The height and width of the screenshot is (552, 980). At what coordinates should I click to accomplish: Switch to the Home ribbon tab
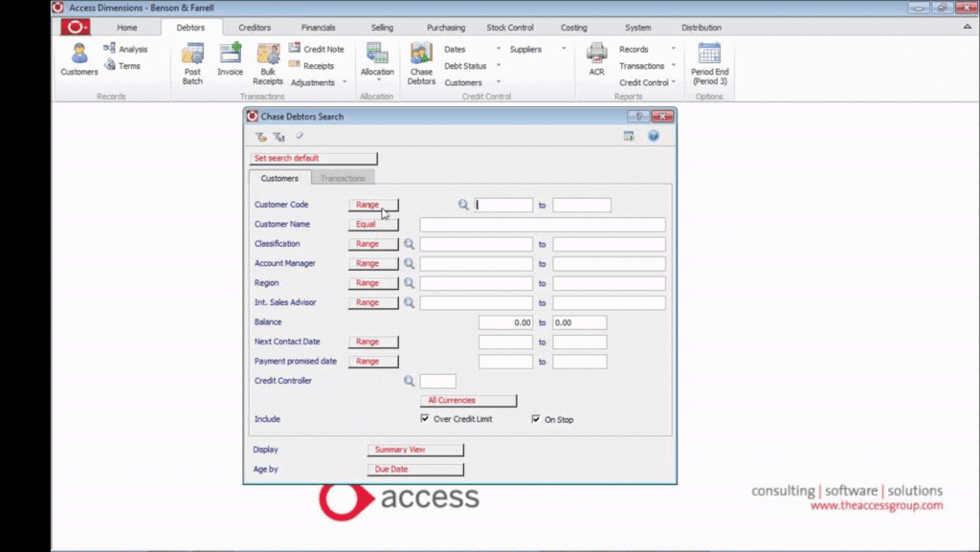[127, 28]
